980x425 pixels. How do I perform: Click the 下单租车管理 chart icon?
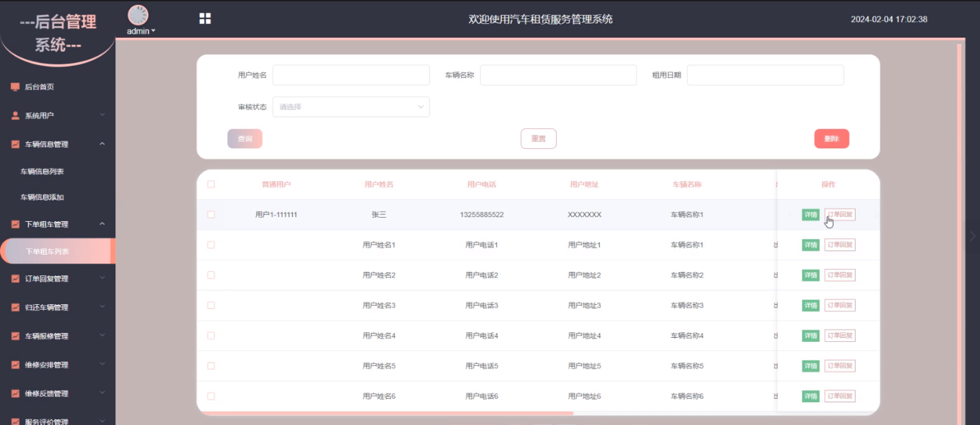[15, 224]
